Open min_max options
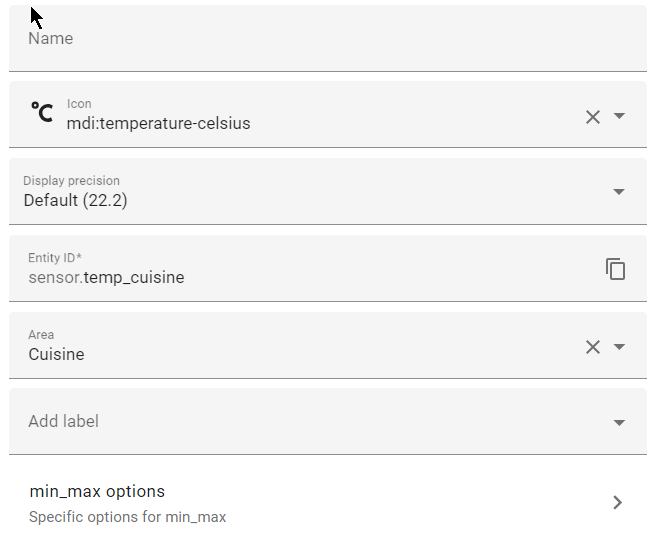 (328, 503)
